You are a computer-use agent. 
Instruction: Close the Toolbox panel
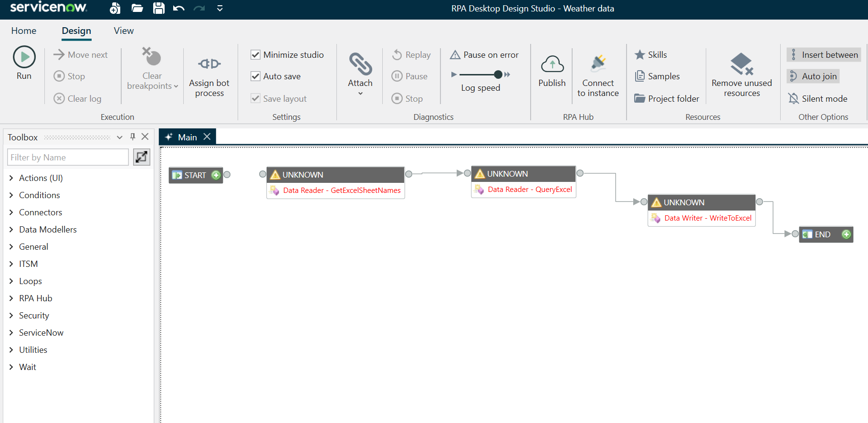tap(145, 137)
